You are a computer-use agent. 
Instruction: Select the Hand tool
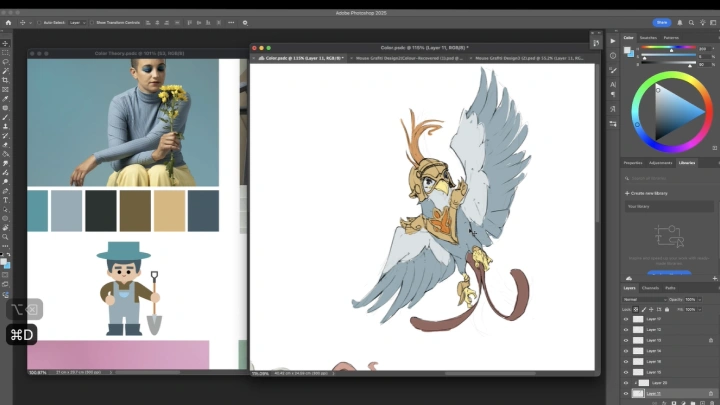pos(6,228)
